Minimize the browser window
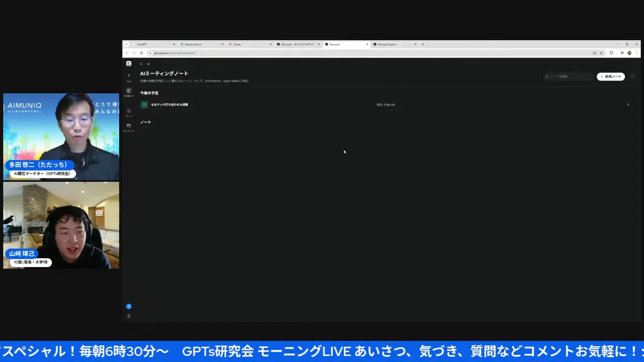Screen dimensions: 644x362 point(618,44)
